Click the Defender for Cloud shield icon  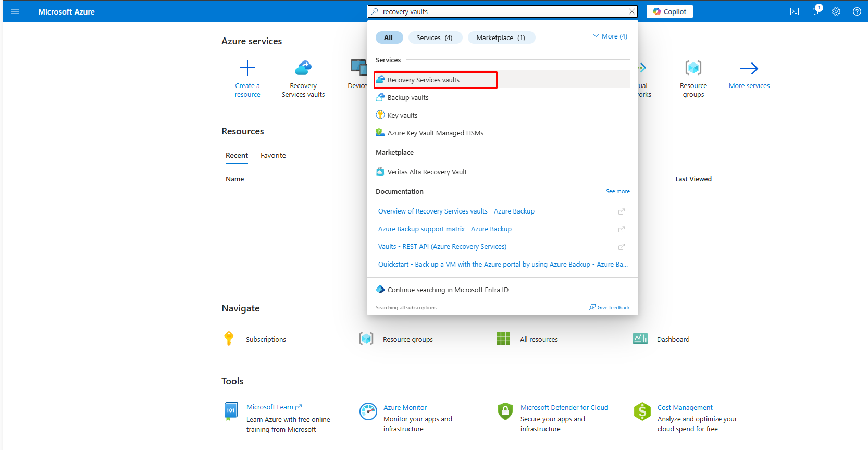pos(505,411)
